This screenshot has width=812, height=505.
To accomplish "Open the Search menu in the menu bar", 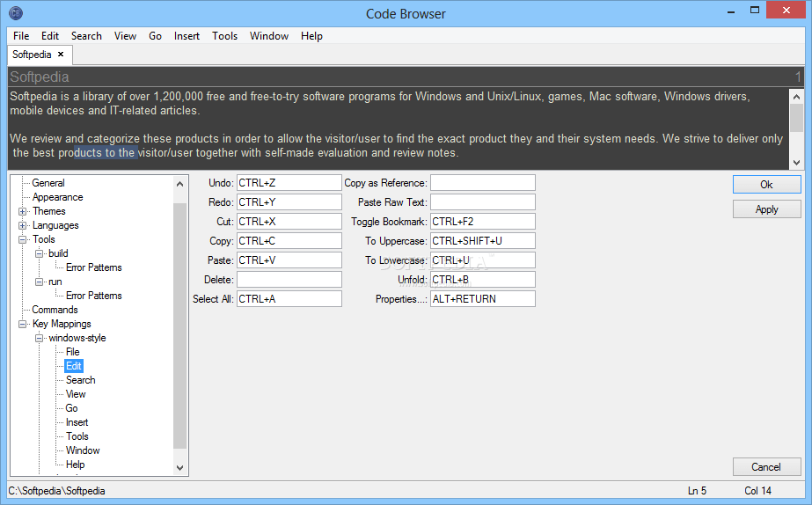I will pos(86,36).
